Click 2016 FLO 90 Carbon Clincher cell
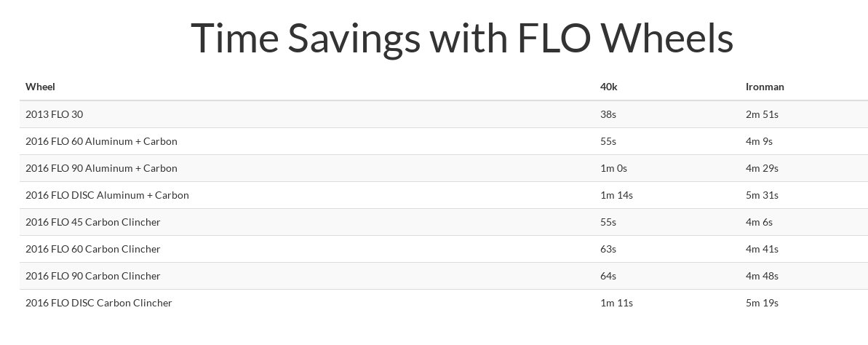The height and width of the screenshot is (345, 868). tap(93, 276)
